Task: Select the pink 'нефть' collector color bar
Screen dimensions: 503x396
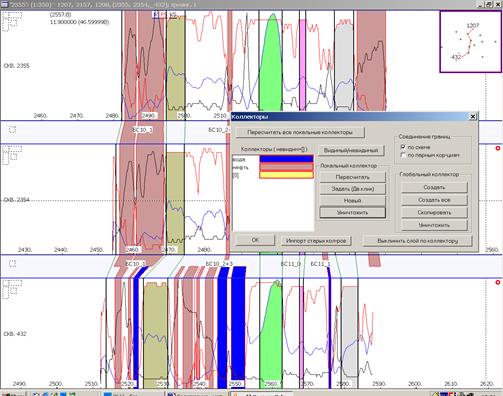Action: pyautogui.click(x=286, y=167)
